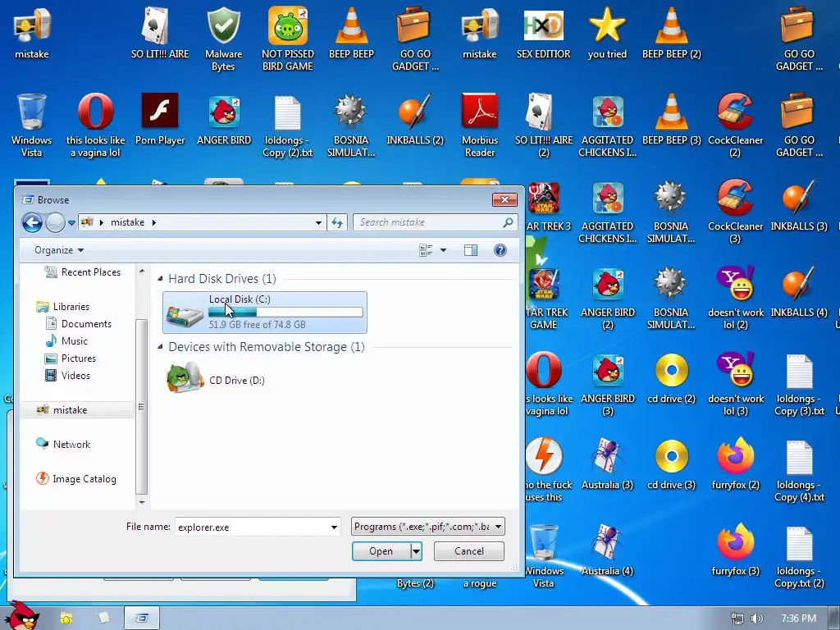This screenshot has width=840, height=630.
Task: Select Videos library in navigation pane
Action: (67, 376)
